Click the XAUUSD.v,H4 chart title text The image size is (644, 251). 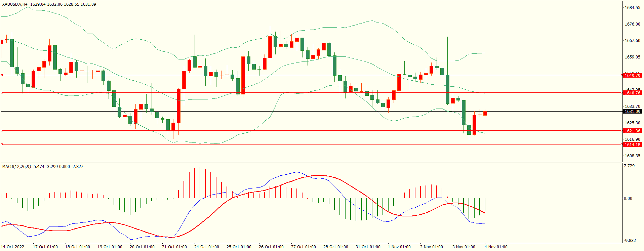pyautogui.click(x=15, y=4)
